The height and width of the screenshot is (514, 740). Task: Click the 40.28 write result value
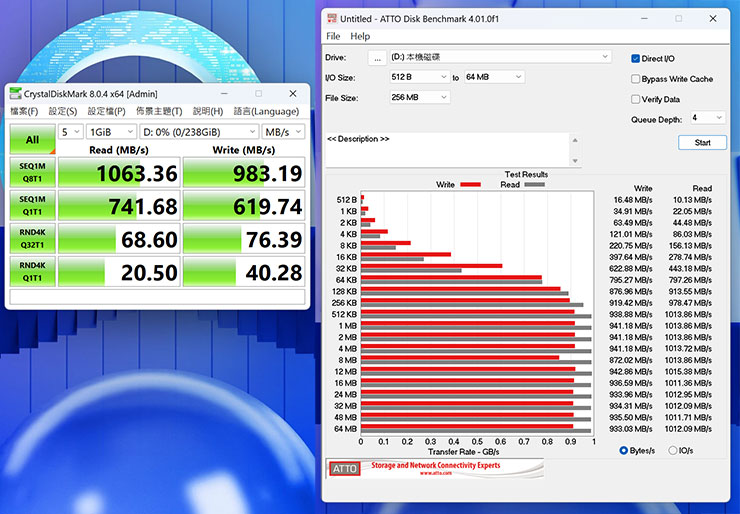[274, 273]
